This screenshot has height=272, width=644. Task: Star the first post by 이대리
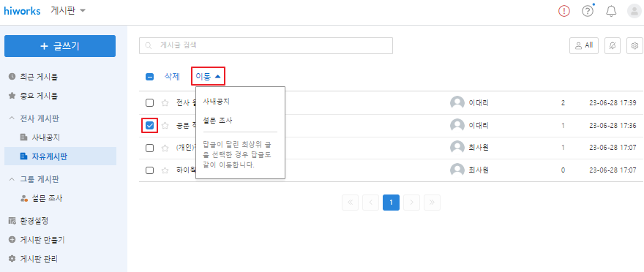tap(165, 103)
